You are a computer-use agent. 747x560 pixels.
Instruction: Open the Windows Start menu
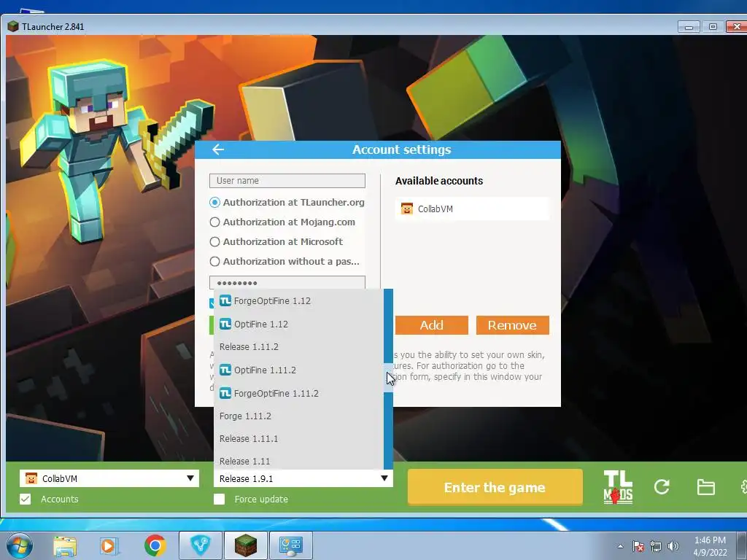[19, 545]
